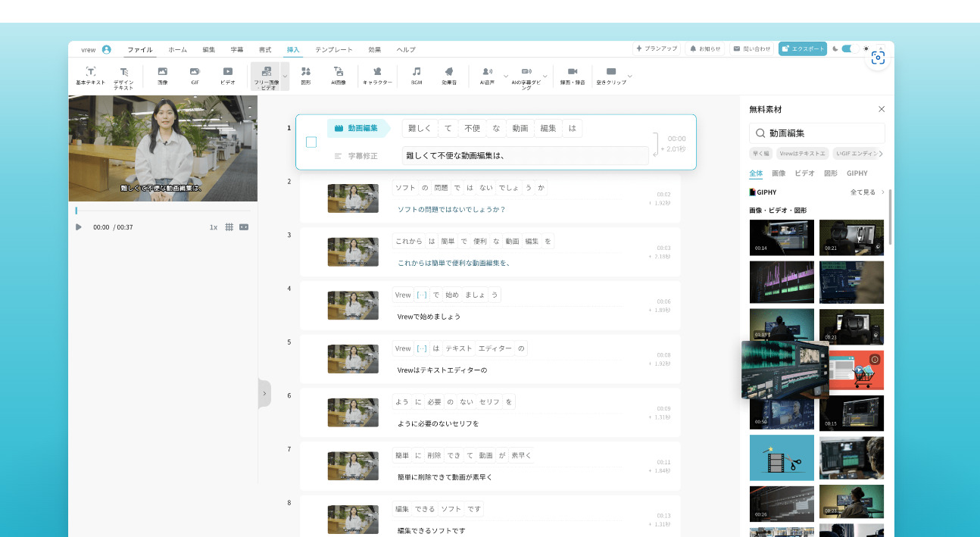Open GIPHY results via 全て見る link

(863, 192)
